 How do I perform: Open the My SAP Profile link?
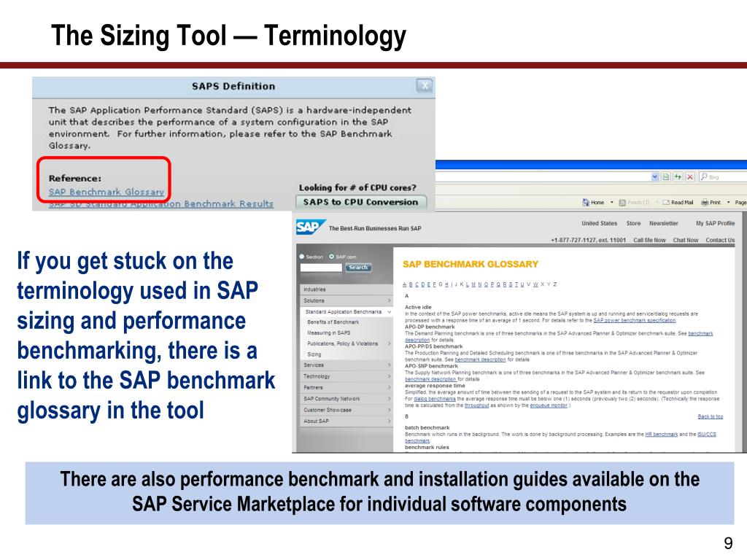pos(715,223)
